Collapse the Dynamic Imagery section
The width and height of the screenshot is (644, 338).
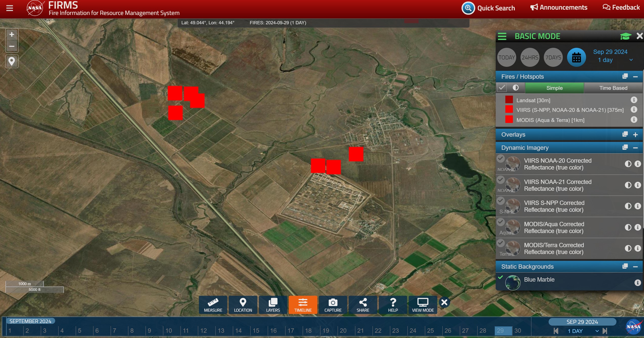[x=635, y=148]
